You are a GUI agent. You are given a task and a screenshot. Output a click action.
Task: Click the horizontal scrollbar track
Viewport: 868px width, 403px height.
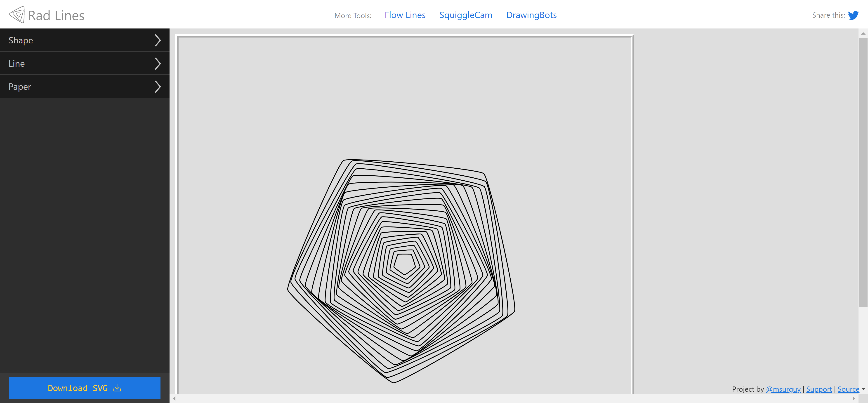(505, 398)
